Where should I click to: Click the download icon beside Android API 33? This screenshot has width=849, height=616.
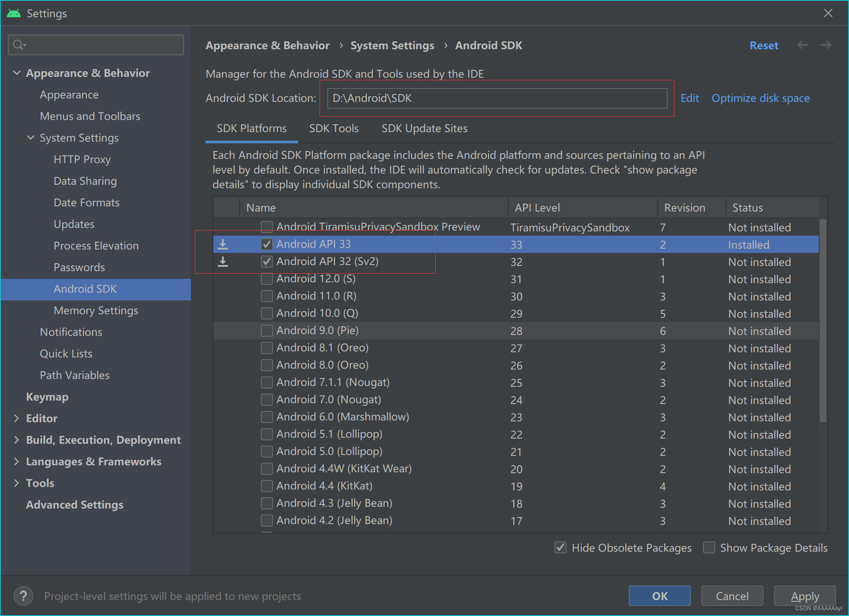(223, 244)
